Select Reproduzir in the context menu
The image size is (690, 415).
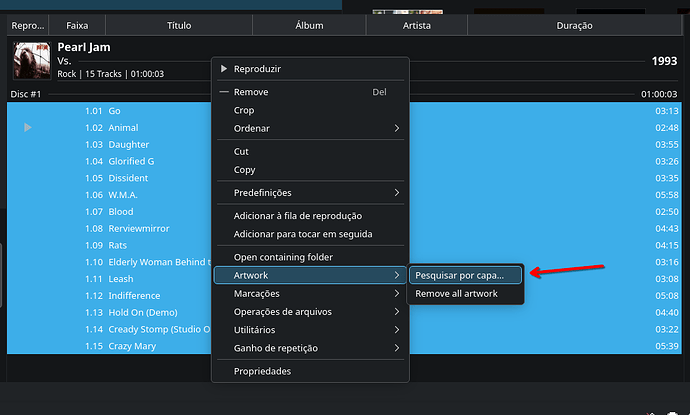click(x=257, y=69)
